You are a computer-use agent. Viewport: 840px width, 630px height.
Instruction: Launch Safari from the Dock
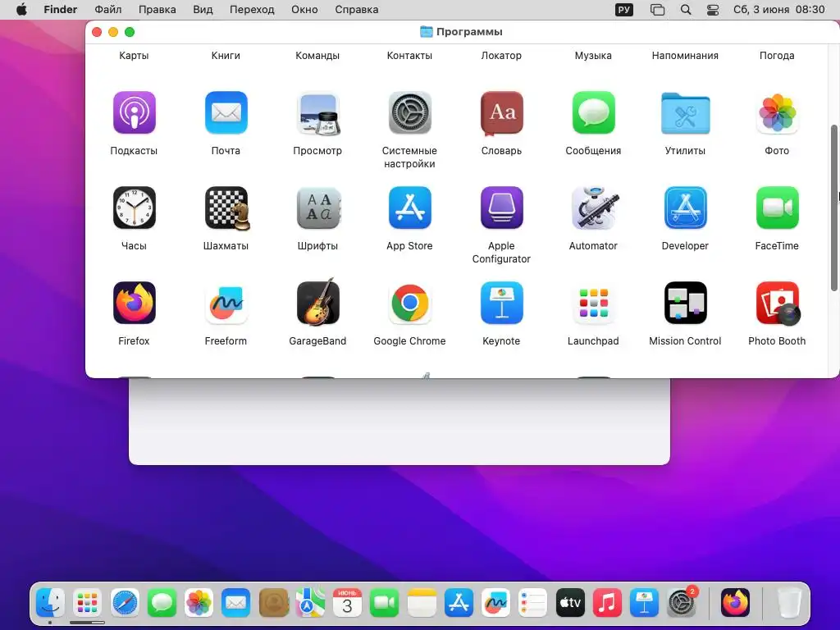coord(125,603)
